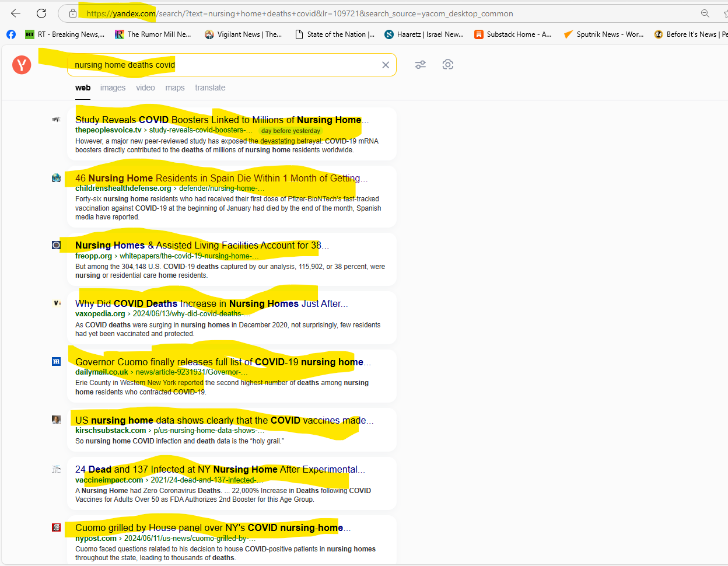Click nypost.com domain link
The height and width of the screenshot is (566, 728).
click(x=96, y=539)
